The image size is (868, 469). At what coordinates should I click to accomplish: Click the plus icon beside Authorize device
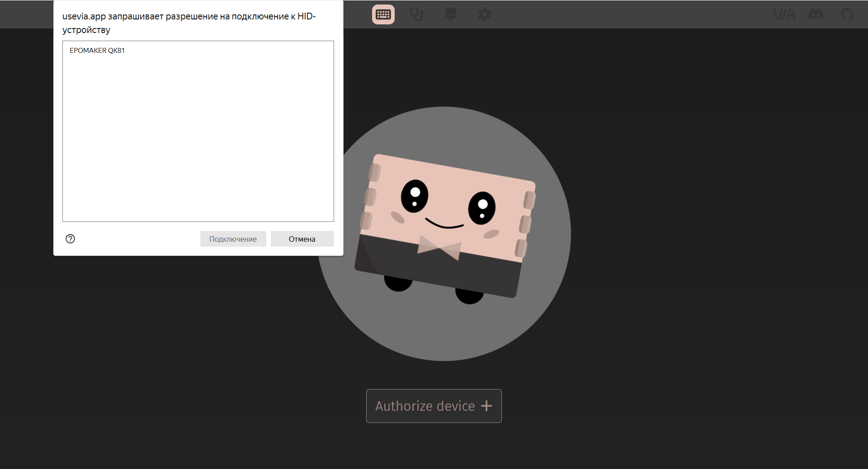pos(486,406)
